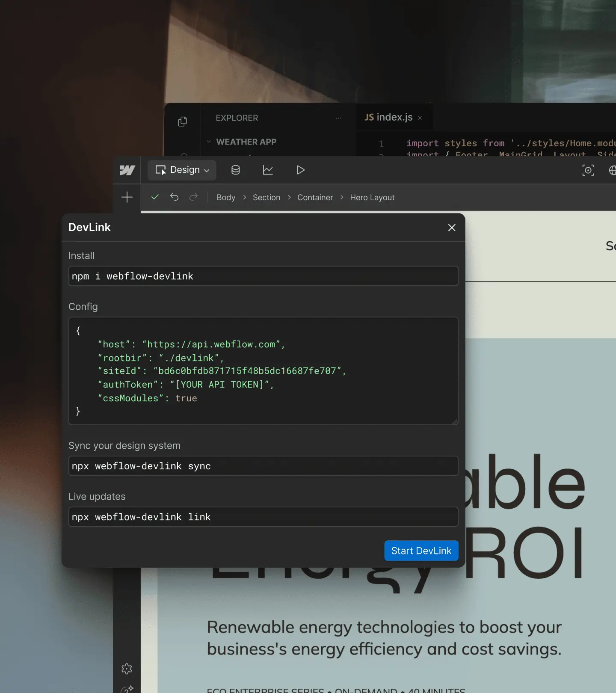Open the CMS database icon
Viewport: 616px width, 693px height.
click(x=236, y=170)
